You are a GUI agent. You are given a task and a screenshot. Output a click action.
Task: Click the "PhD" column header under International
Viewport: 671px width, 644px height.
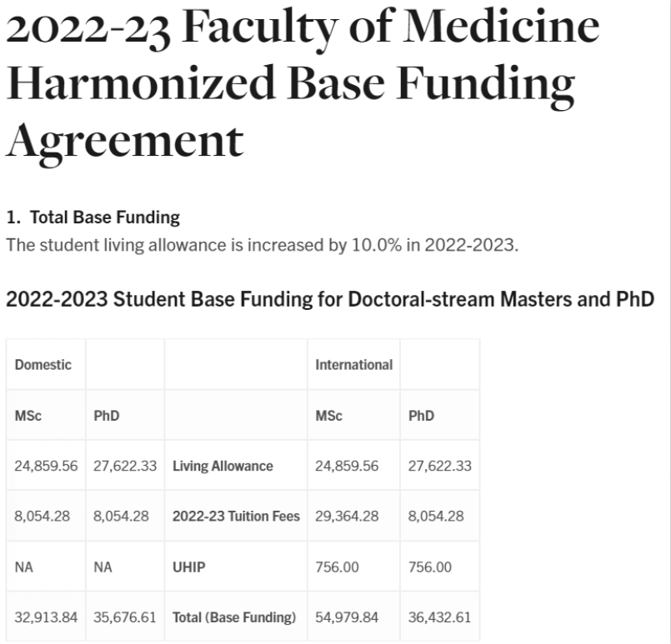pos(421,416)
